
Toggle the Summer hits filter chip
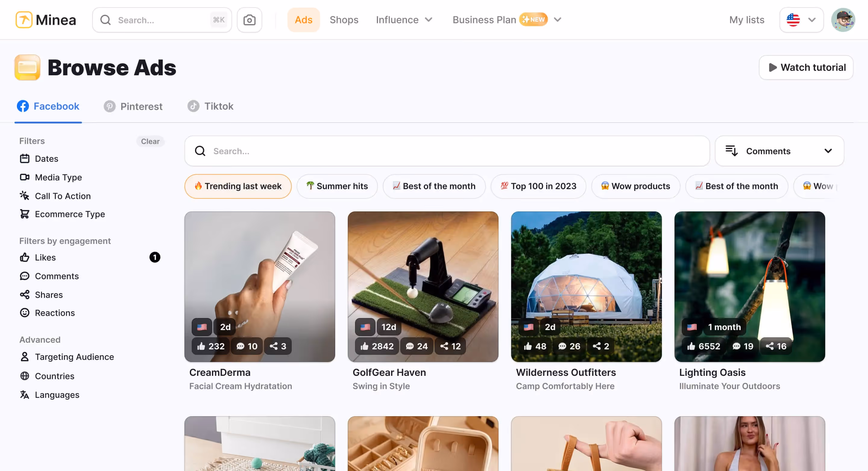[337, 186]
